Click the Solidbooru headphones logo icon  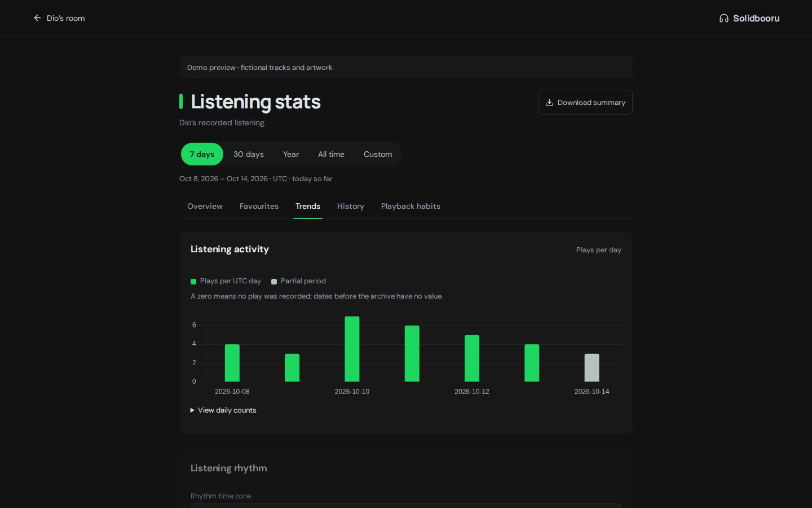click(x=724, y=19)
